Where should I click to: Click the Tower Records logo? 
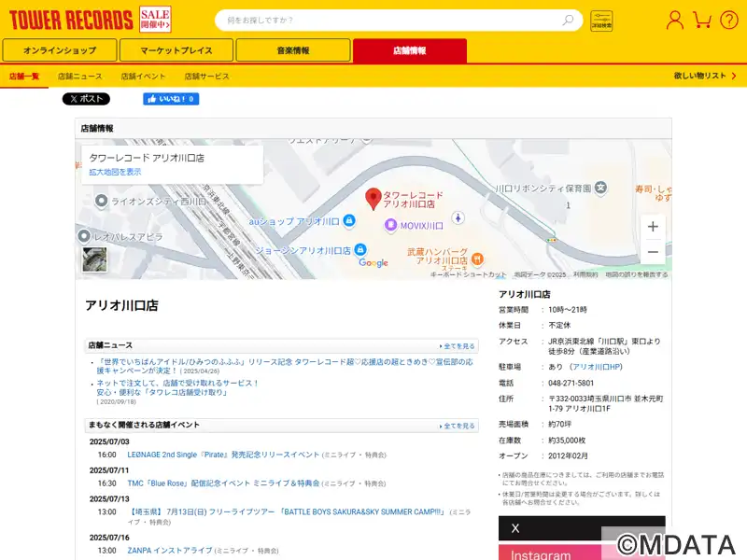click(71, 20)
